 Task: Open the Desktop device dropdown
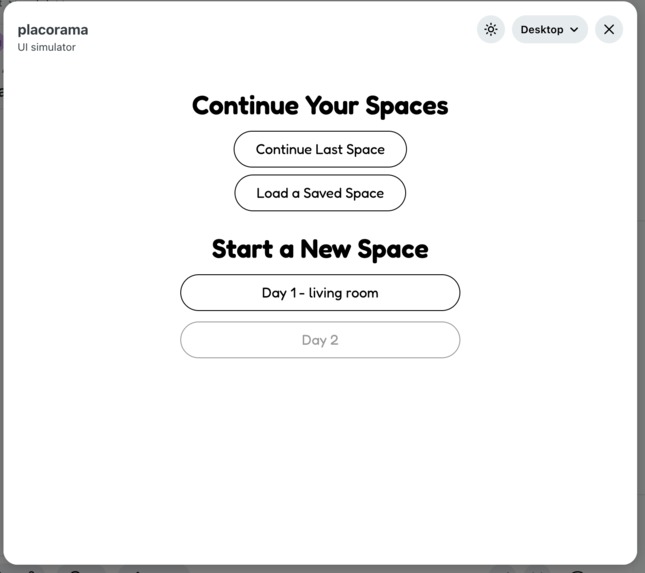pyautogui.click(x=550, y=30)
